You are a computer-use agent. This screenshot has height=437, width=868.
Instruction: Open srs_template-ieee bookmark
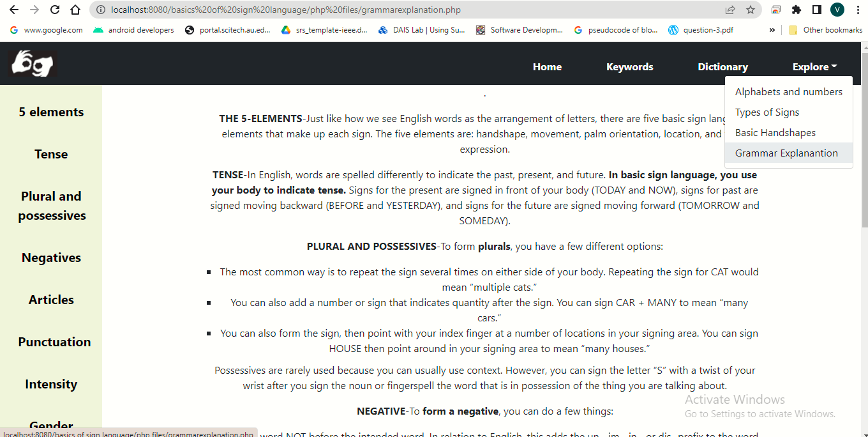point(325,30)
